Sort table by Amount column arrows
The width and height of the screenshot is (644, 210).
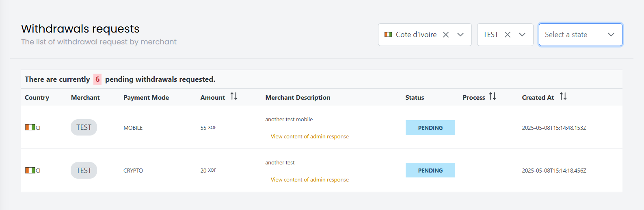coord(234,96)
